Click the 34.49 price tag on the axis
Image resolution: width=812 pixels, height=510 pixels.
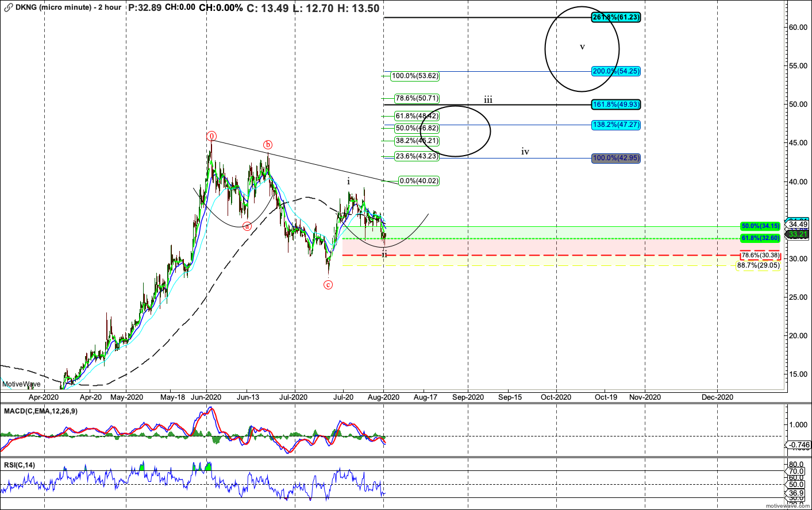[x=799, y=224]
